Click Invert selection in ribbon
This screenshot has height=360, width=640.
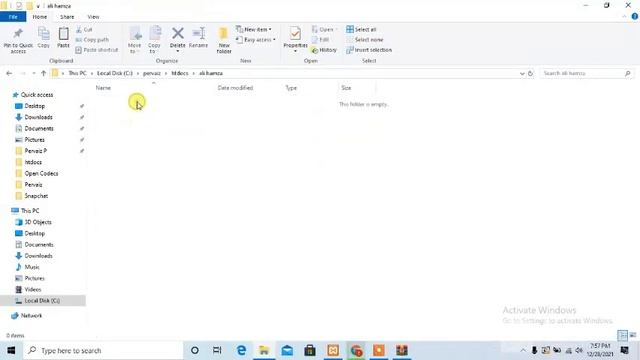369,50
